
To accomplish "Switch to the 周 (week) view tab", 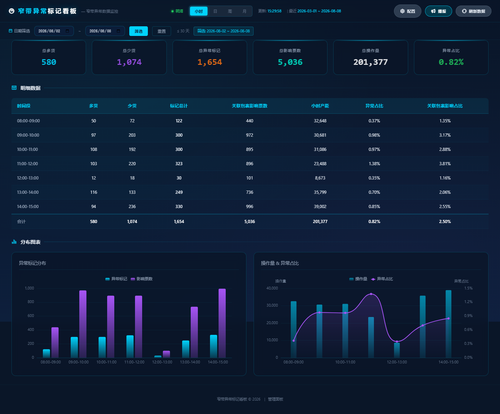I will pyautogui.click(x=230, y=11).
